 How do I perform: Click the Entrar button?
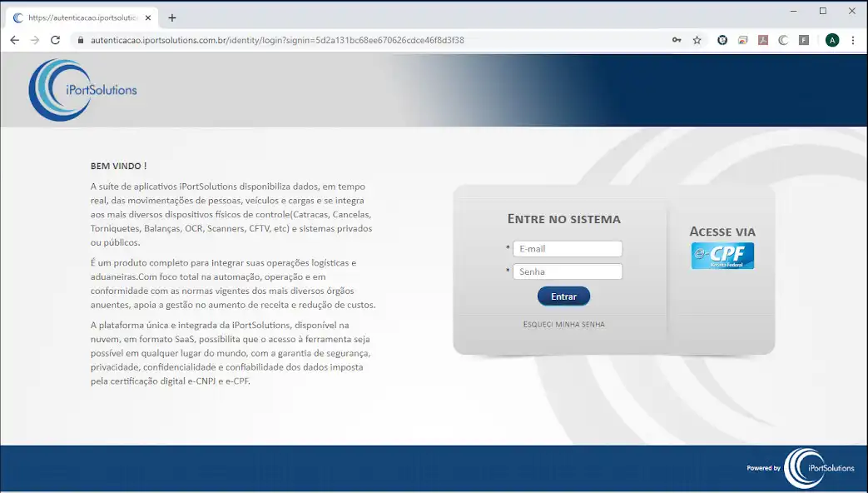tap(563, 296)
